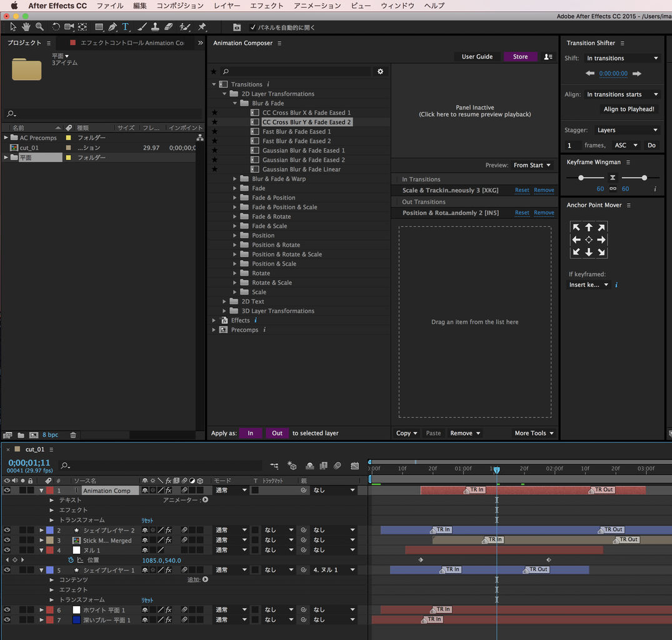Uncheck the パネルを自動的に開く checkbox
Viewport: 672px width, 640px height.
coord(253,27)
